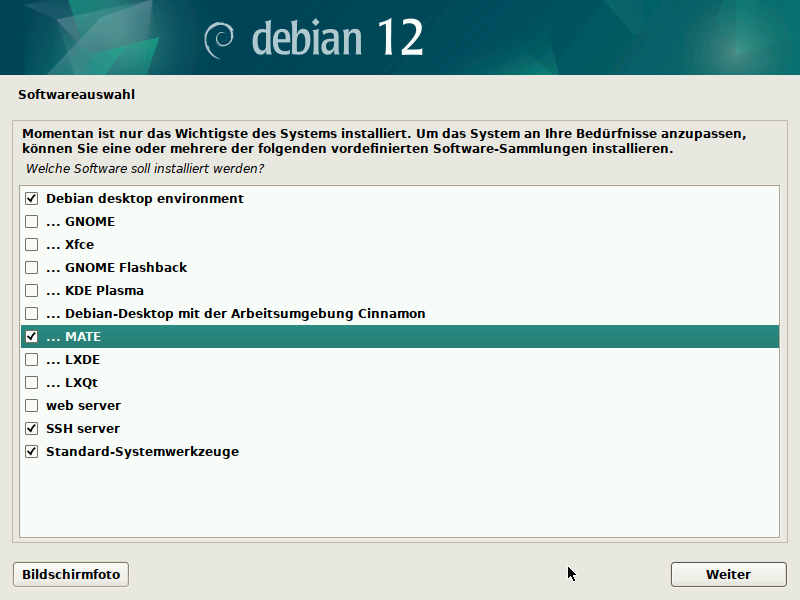This screenshot has height=600, width=800.
Task: Enable the web server checkbox
Action: pos(32,406)
